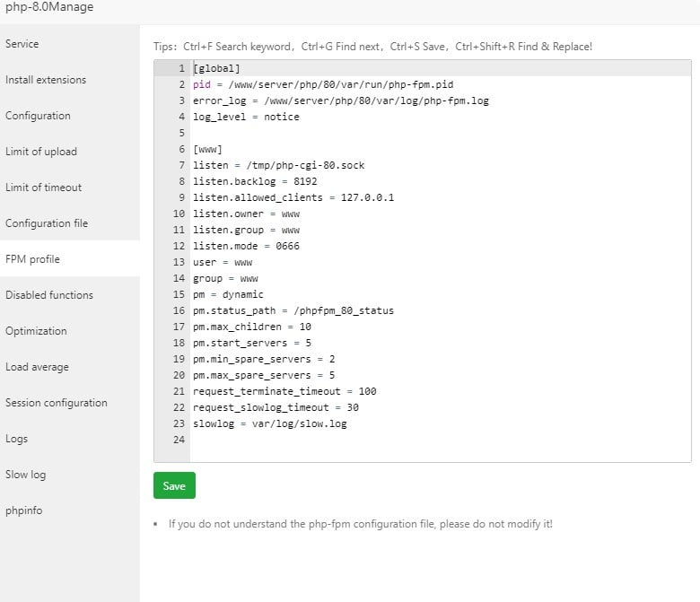Open the Service section
The image size is (700, 602).
[x=22, y=44]
